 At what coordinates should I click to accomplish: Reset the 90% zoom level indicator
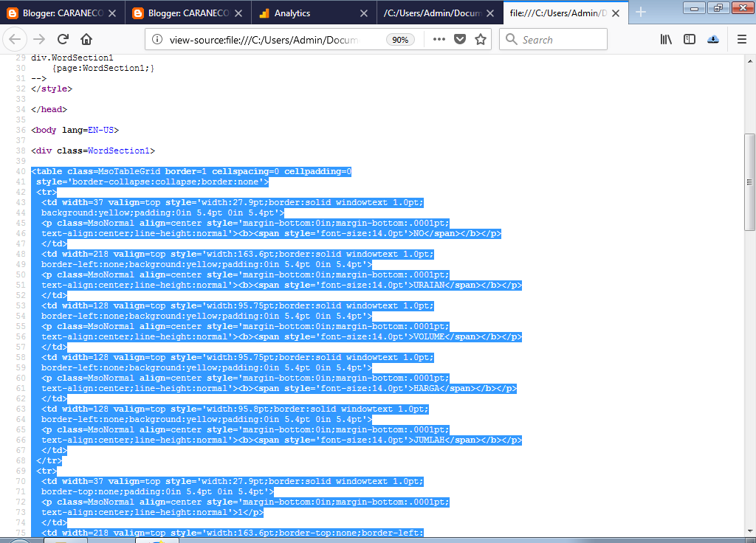click(x=400, y=40)
